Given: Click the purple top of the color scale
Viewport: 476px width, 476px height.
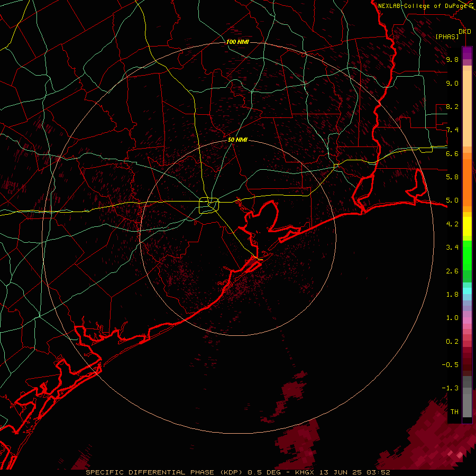Looking at the screenshot, I should [x=467, y=53].
